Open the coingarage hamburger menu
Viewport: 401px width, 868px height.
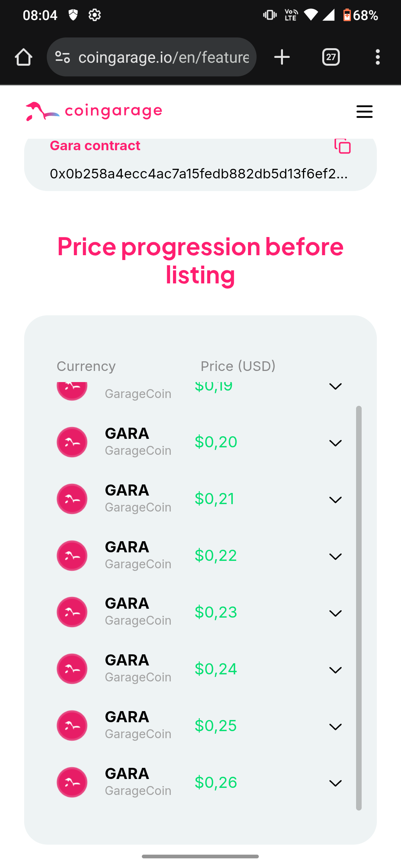pyautogui.click(x=364, y=111)
